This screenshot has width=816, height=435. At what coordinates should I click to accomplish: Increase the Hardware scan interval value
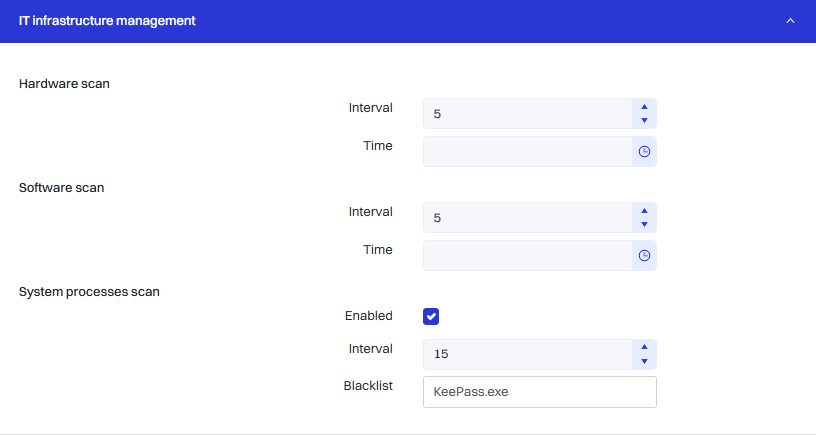click(644, 107)
